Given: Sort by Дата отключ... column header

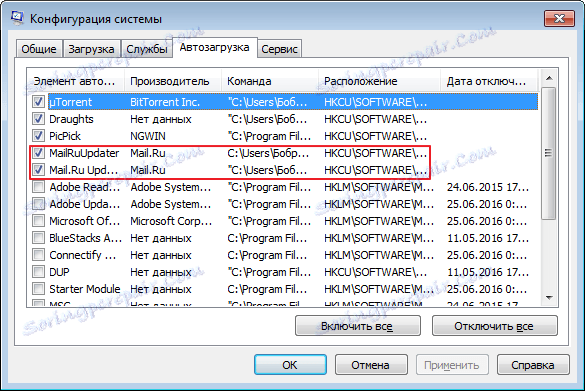Looking at the screenshot, I should pyautogui.click(x=489, y=81).
